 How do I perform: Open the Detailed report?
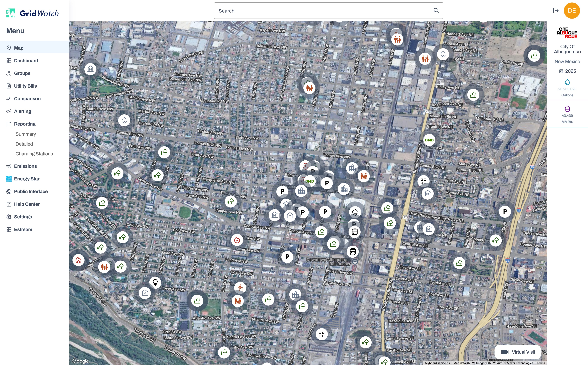point(24,144)
